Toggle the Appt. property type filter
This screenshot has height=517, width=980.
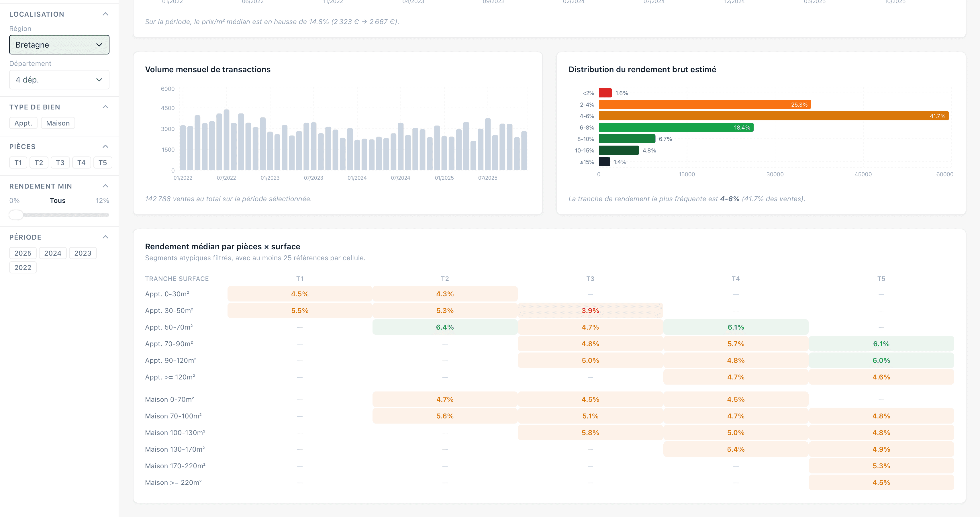click(23, 123)
